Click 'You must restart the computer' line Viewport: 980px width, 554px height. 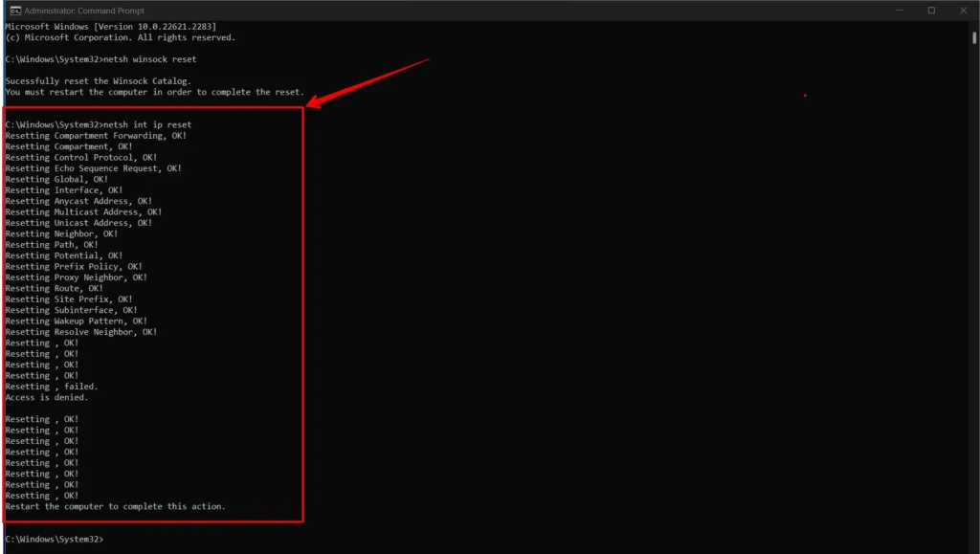tap(154, 92)
